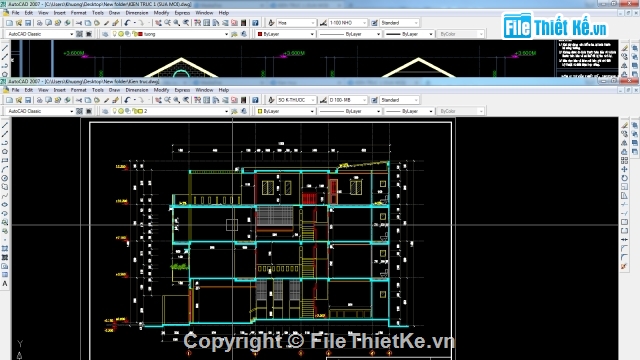Toggle tuong layer lock in KIEN TRUC 1 window
Image resolution: width=640 pixels, height=360 pixels.
point(135,34)
